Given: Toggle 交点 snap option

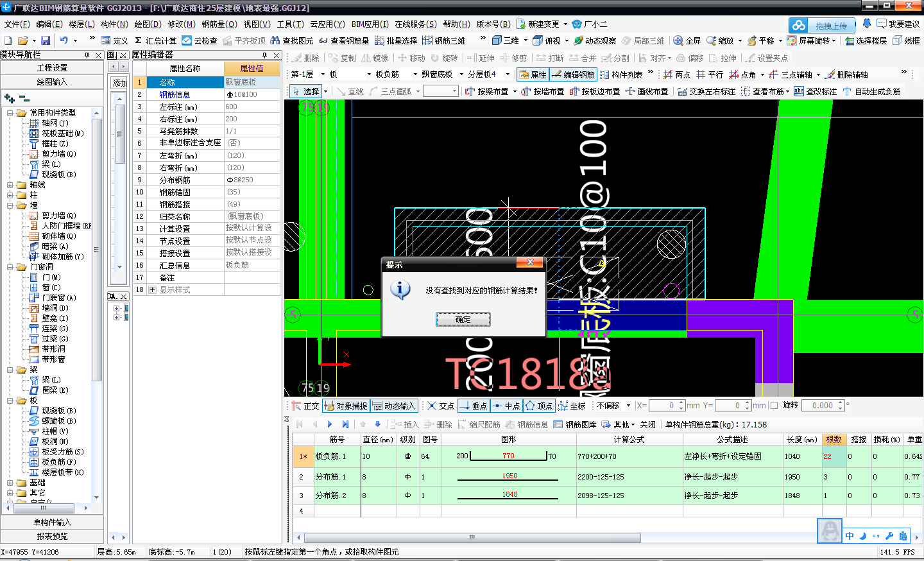Looking at the screenshot, I should click(441, 406).
